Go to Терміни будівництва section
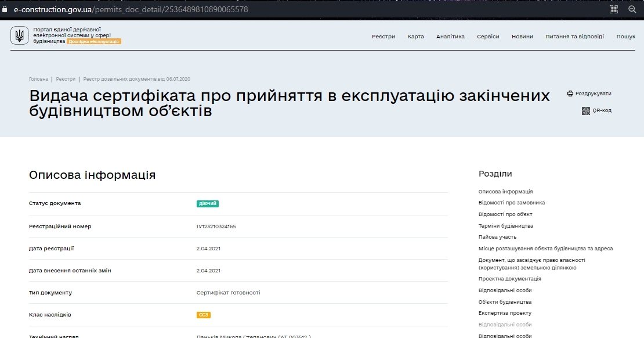 505,226
